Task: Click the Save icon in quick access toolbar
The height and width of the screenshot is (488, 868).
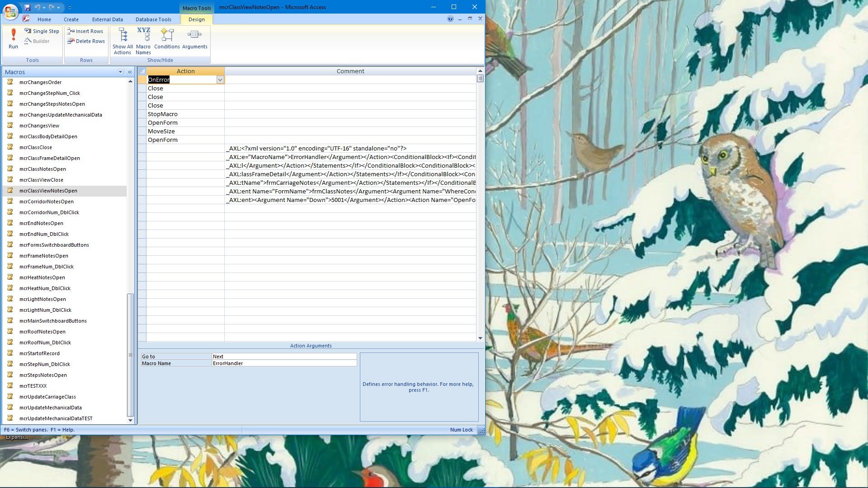Action: (x=27, y=7)
